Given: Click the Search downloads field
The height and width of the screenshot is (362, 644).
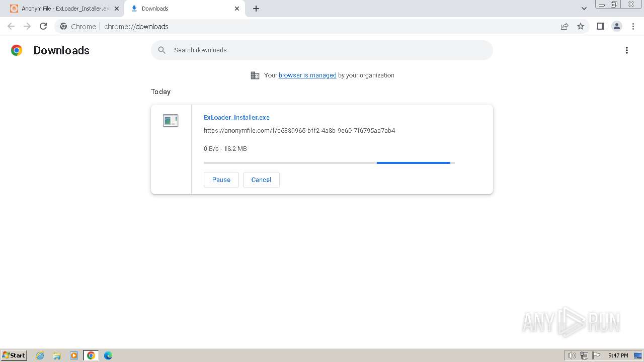Looking at the screenshot, I should (322, 50).
